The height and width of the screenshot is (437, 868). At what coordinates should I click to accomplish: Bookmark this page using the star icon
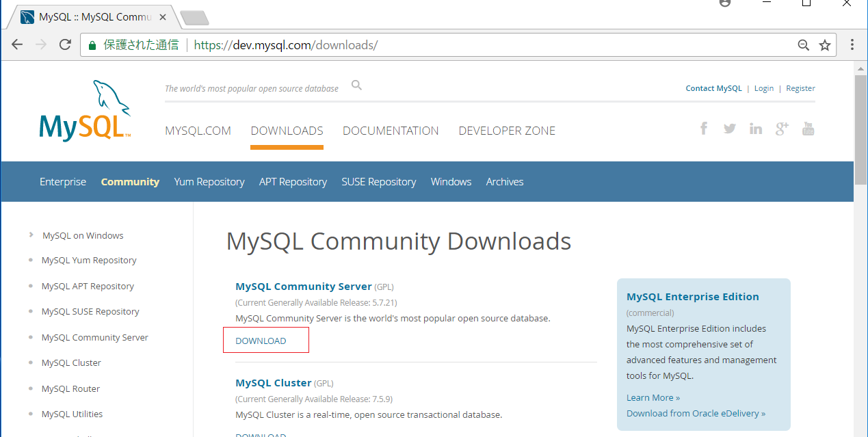click(x=825, y=44)
